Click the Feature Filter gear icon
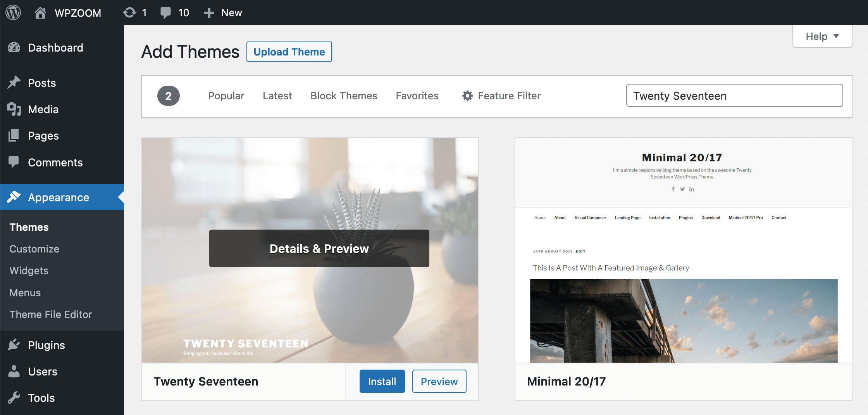The image size is (868, 415). 468,96
